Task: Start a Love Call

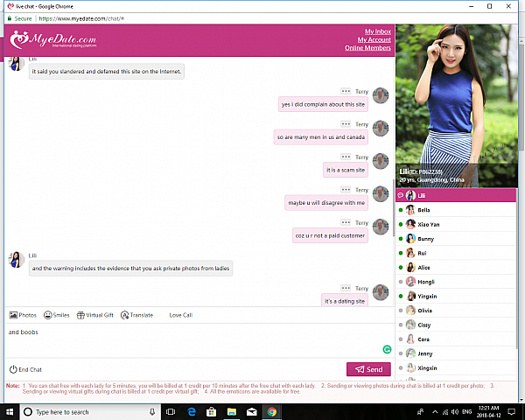Action: (x=180, y=315)
